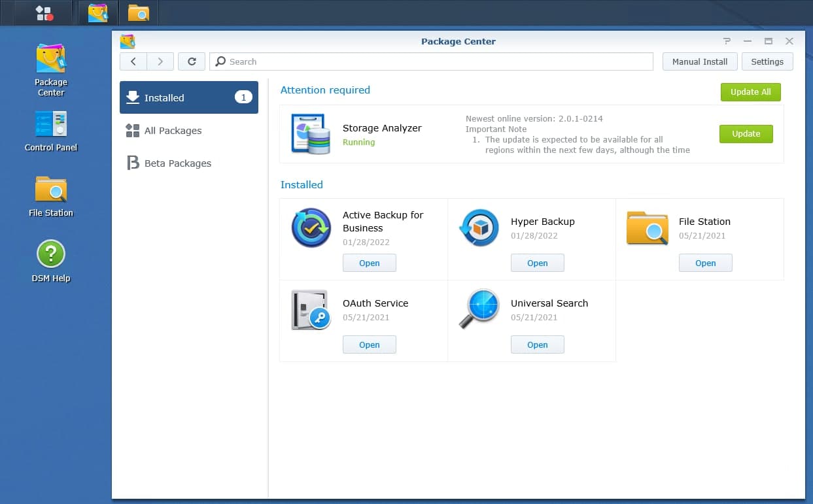Screen dimensions: 813x504
Task: Open Active Backup for Business
Action: pyautogui.click(x=370, y=263)
